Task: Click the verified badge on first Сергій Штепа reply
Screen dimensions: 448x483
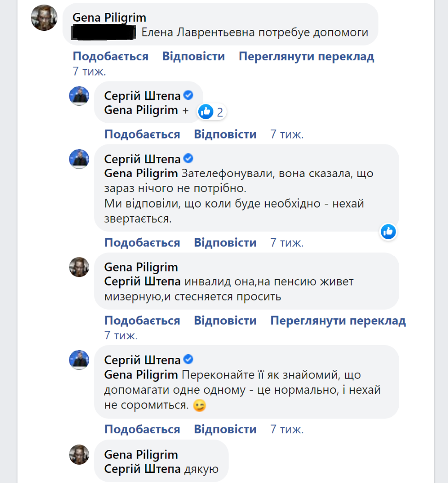Action: [188, 95]
